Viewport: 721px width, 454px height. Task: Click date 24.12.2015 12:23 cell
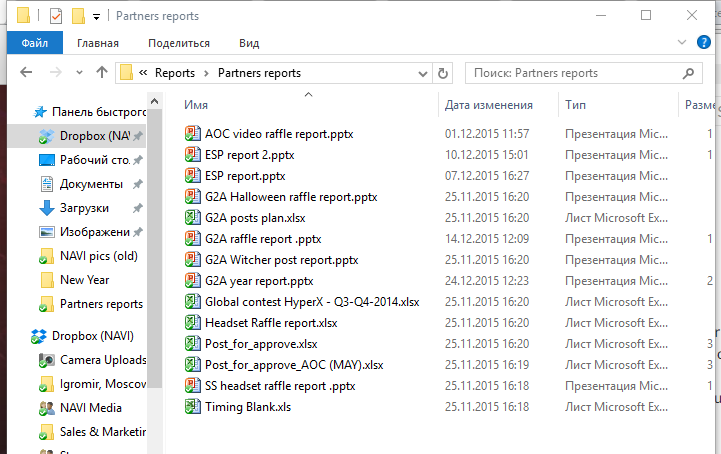[x=486, y=281]
